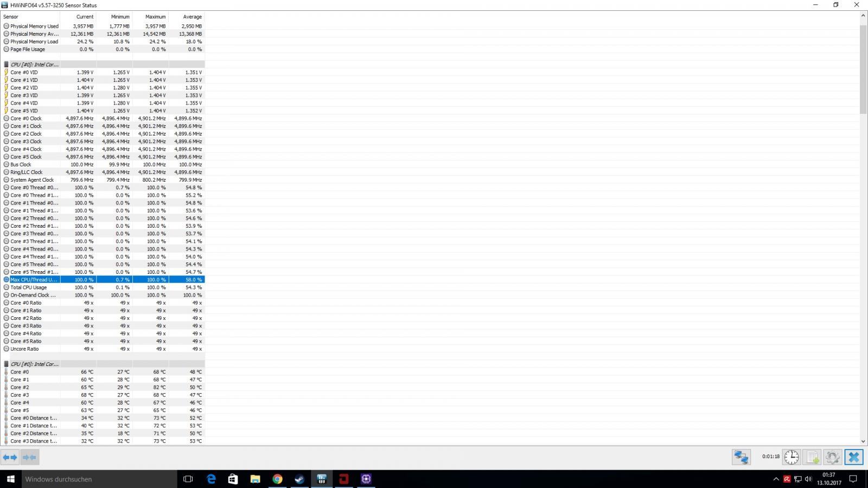Launch Google Chrome from the taskbar
The height and width of the screenshot is (488, 868).
click(277, 479)
